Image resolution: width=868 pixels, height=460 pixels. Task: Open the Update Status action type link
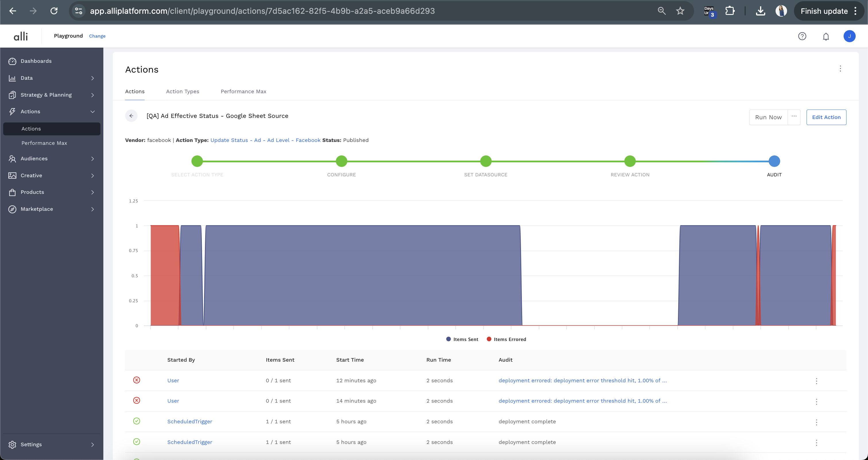point(265,140)
